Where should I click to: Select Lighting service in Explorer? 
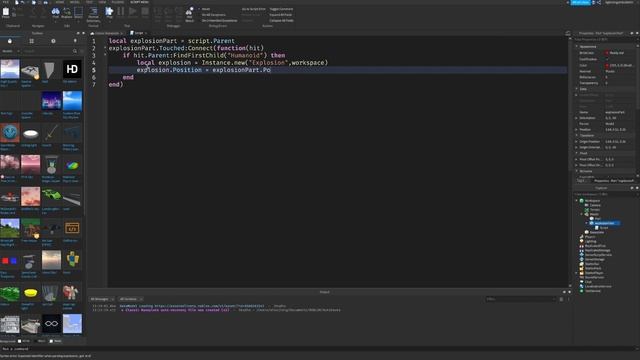pyautogui.click(x=591, y=241)
